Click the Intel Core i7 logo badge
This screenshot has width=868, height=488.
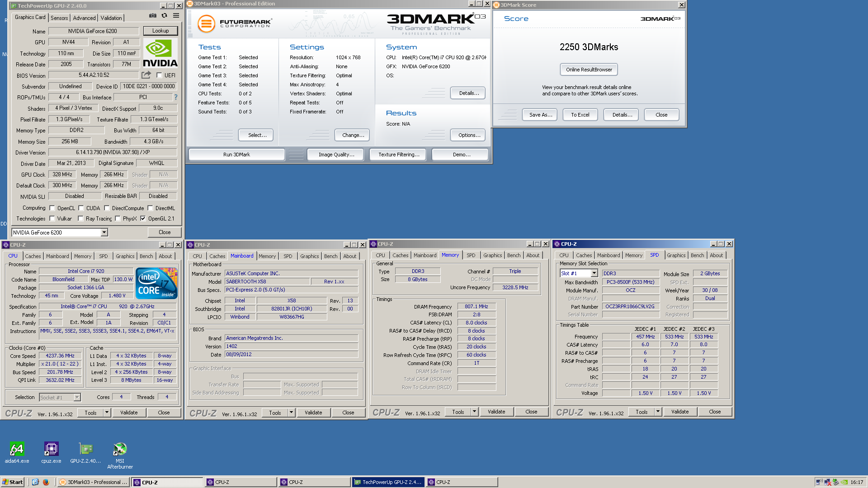(x=157, y=283)
